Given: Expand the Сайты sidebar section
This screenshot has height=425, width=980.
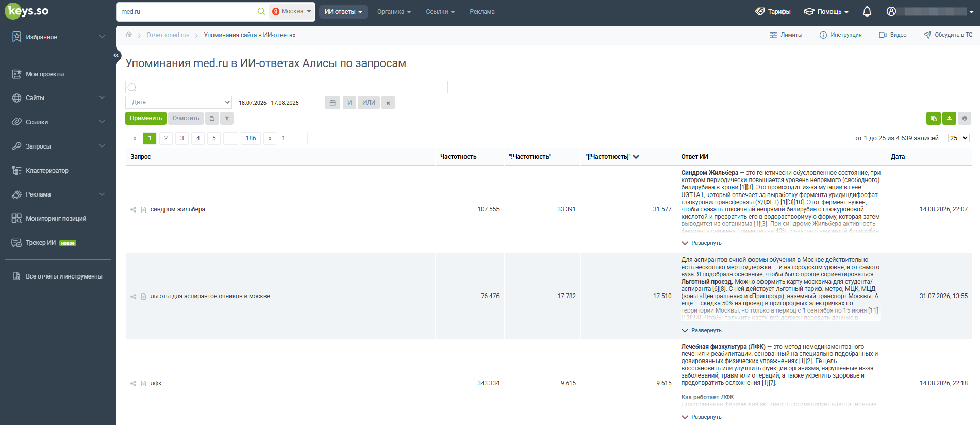Looking at the screenshot, I should click(58, 98).
